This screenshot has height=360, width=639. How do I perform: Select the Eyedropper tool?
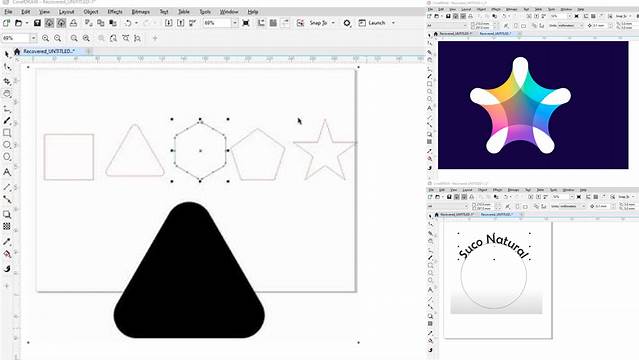point(7,242)
